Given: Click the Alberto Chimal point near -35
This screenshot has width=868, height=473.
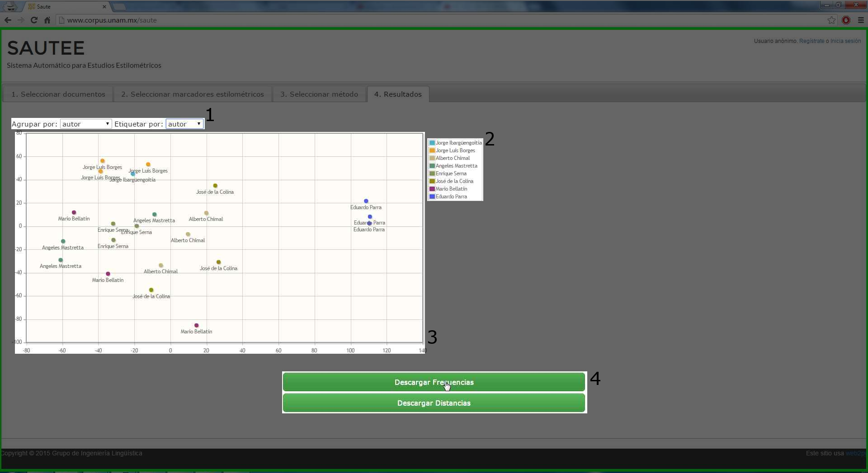Looking at the screenshot, I should pyautogui.click(x=160, y=265).
